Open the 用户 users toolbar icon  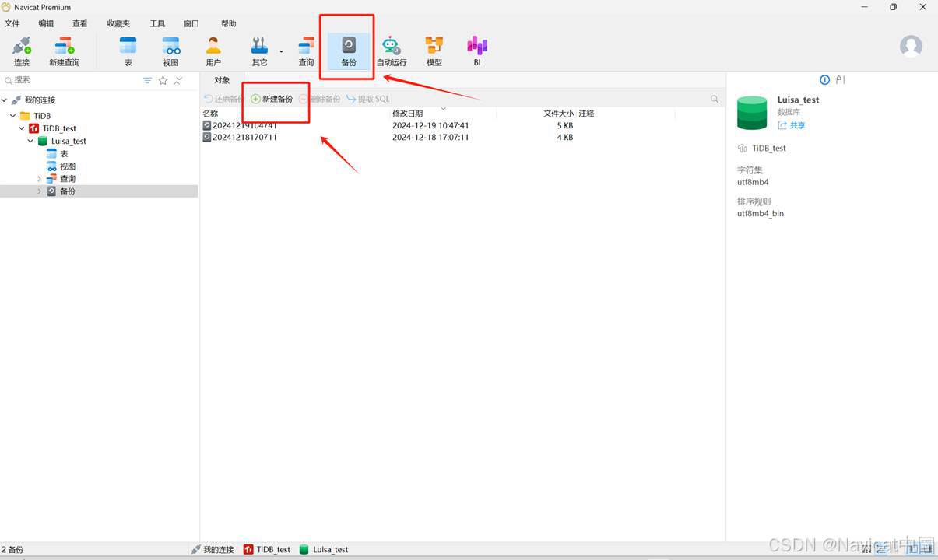point(213,51)
